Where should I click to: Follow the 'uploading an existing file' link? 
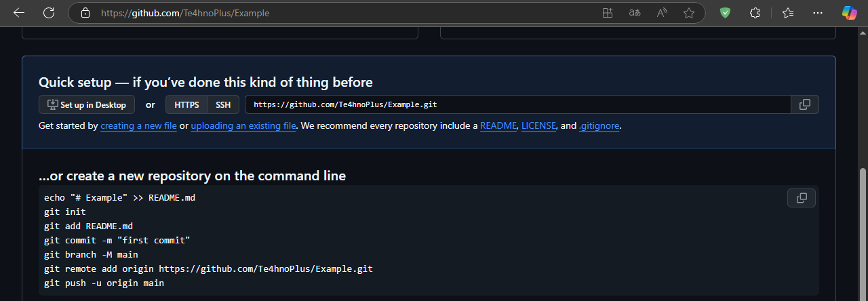coord(243,125)
